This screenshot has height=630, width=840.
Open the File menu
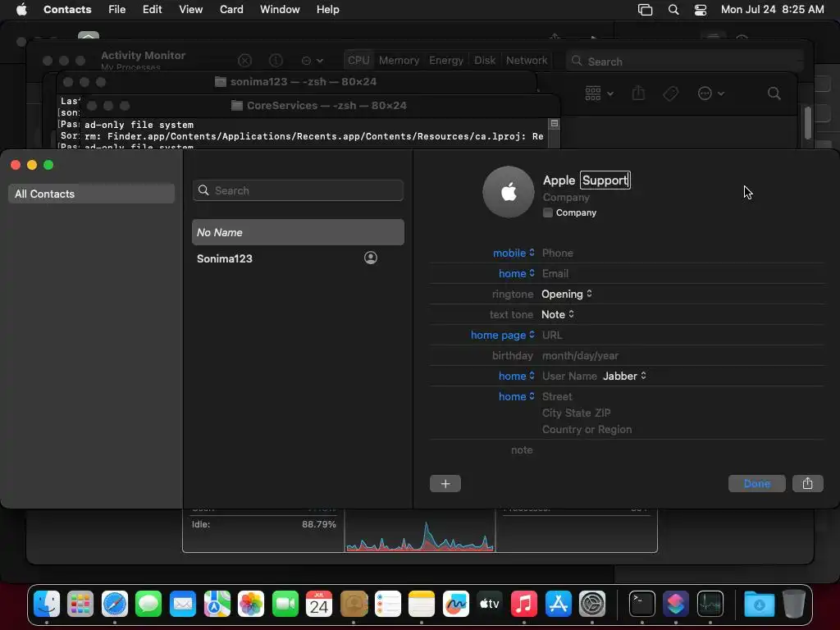pos(116,10)
